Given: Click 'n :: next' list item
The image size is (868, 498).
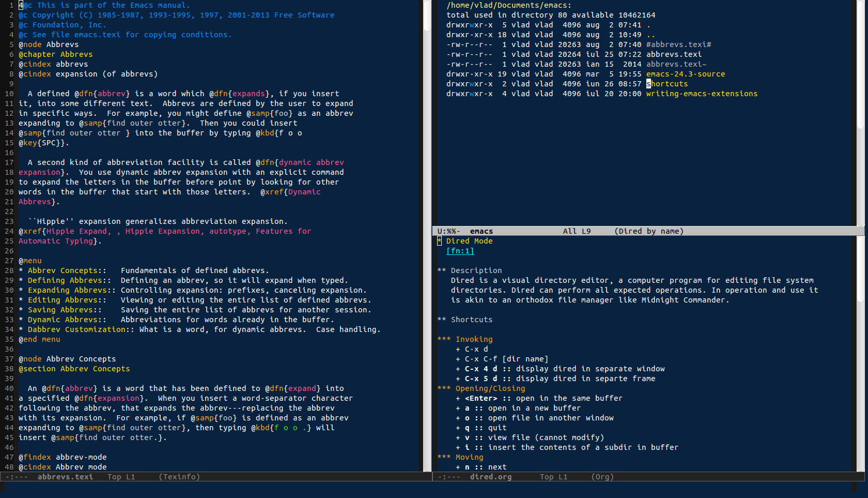Looking at the screenshot, I should coord(481,467).
